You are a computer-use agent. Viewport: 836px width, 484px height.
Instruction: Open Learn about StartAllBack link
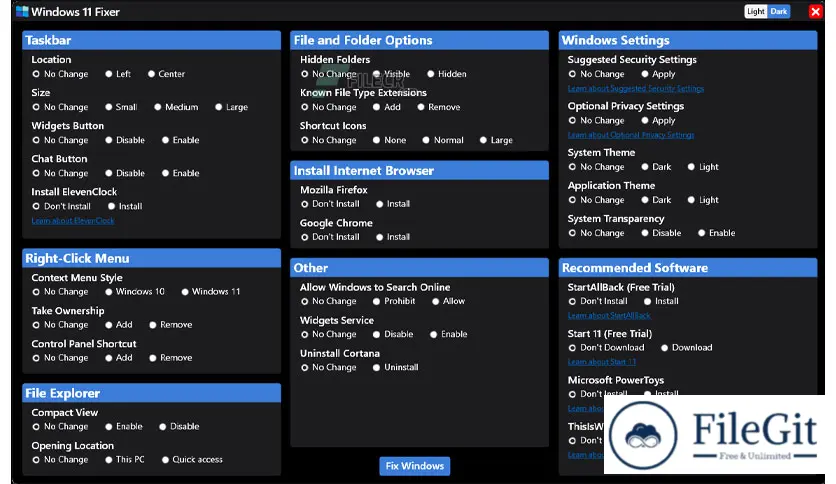(x=609, y=316)
